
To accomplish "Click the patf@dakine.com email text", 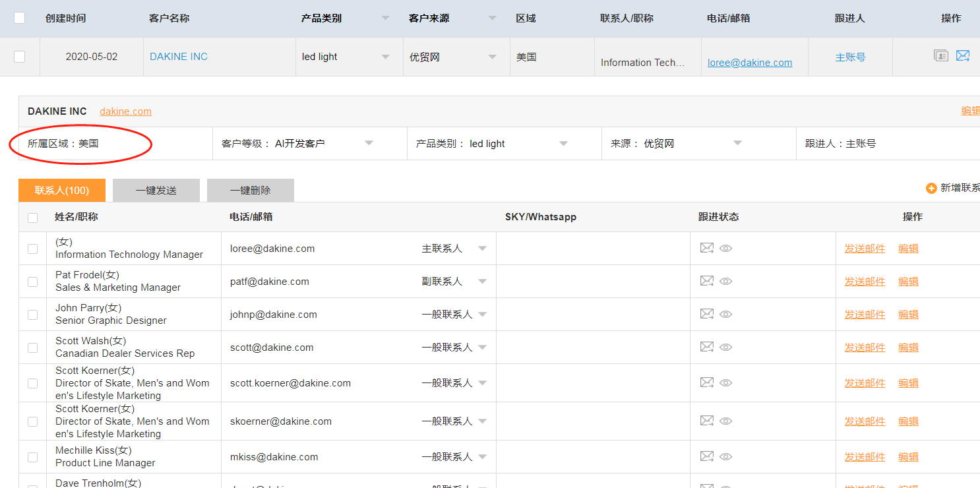I will pos(270,282).
